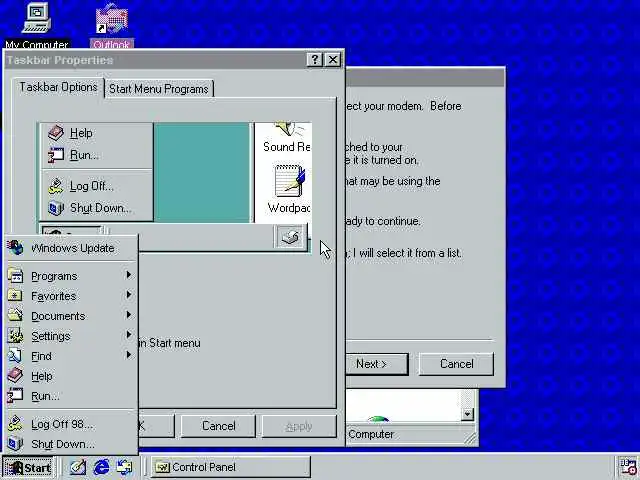Open the Favorites submenu
The height and width of the screenshot is (480, 640).
pos(72,296)
